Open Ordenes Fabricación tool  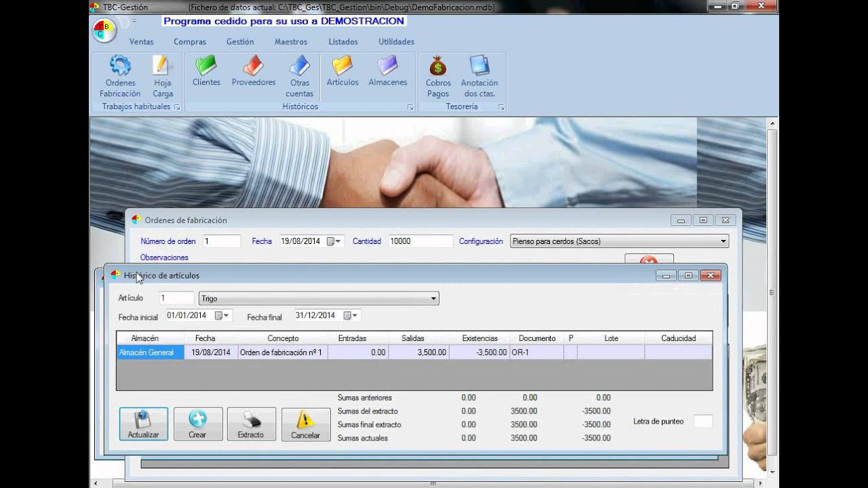(x=120, y=75)
